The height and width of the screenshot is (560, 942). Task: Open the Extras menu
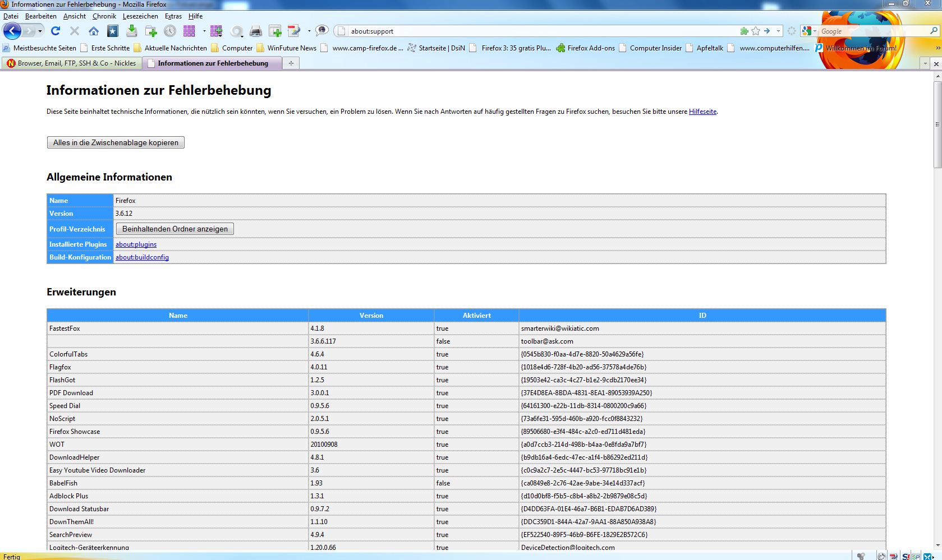click(x=173, y=16)
